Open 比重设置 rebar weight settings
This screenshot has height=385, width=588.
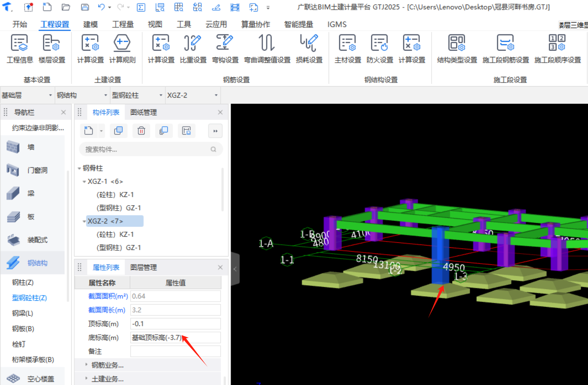193,49
